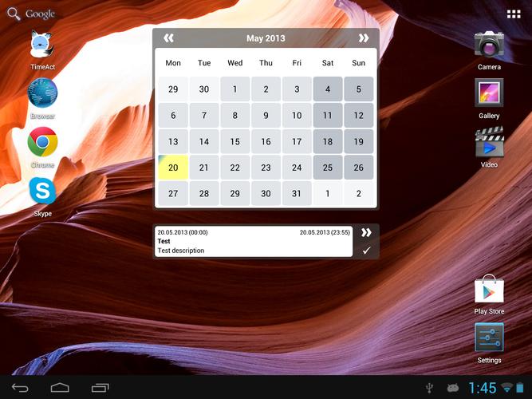Open the Test task entry

(x=254, y=242)
